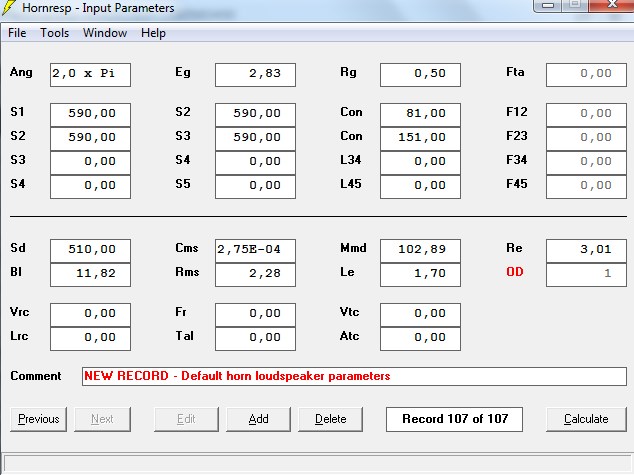Viewport: 634px width, 475px height.
Task: Delete the current record
Action: (x=330, y=419)
